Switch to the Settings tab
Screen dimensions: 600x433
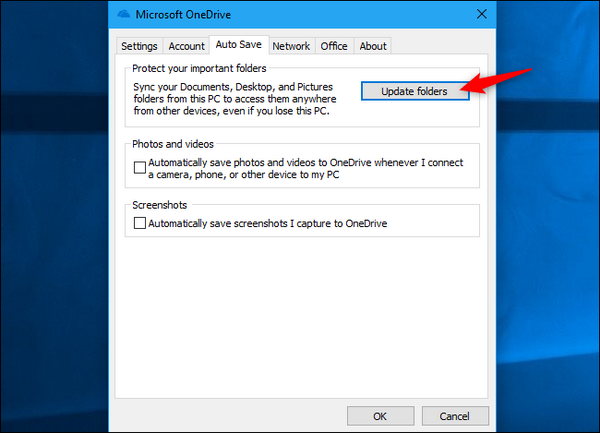pos(139,46)
